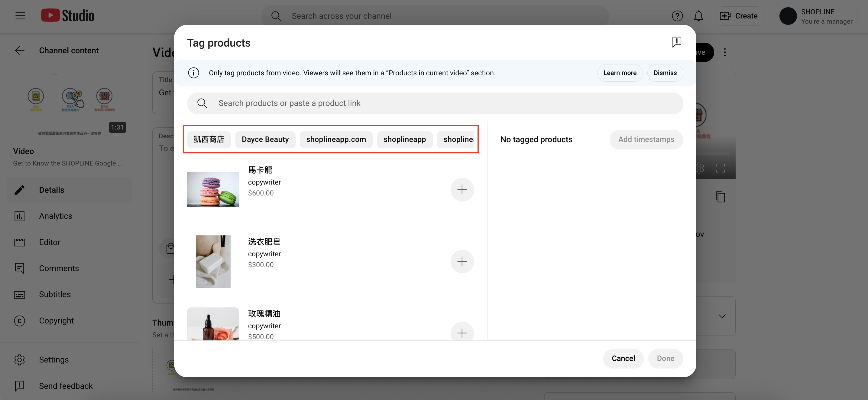Open Analytics in the sidebar
The image size is (868, 400).
70,216
